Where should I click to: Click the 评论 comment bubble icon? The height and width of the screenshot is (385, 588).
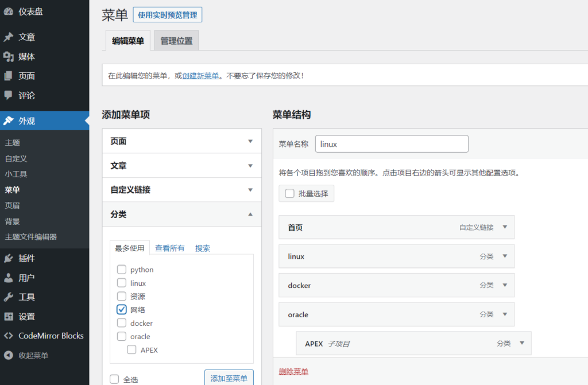(9, 95)
